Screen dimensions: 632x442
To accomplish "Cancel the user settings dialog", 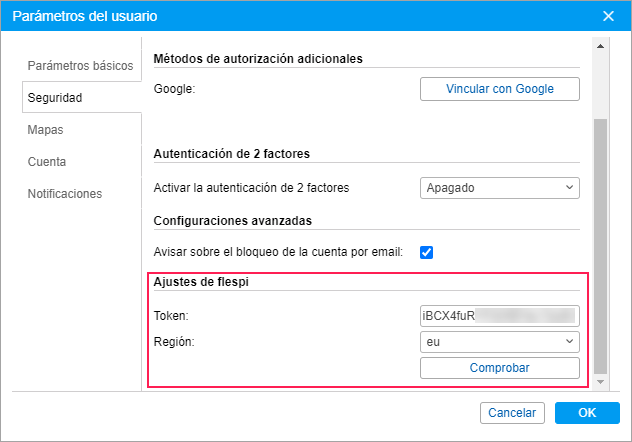I will 512,413.
